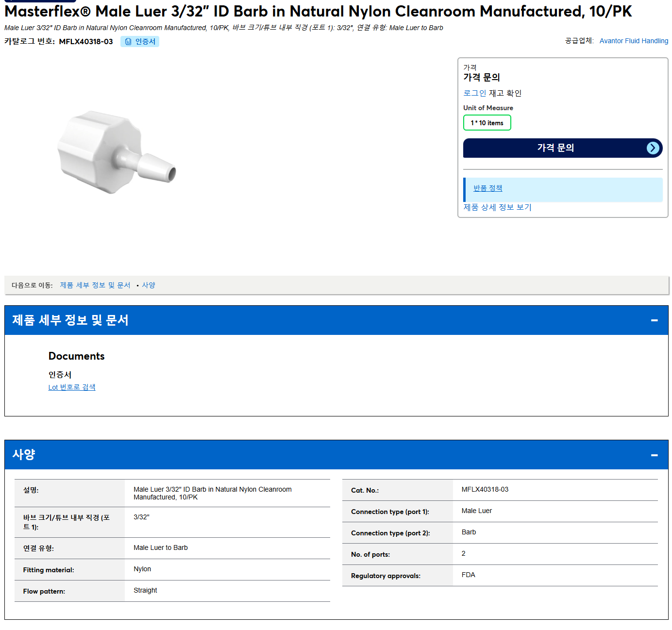Click the Cat. No. value MFLX40318-03 in specifications
Image resolution: width=672 pixels, height=630 pixels.
[485, 490]
